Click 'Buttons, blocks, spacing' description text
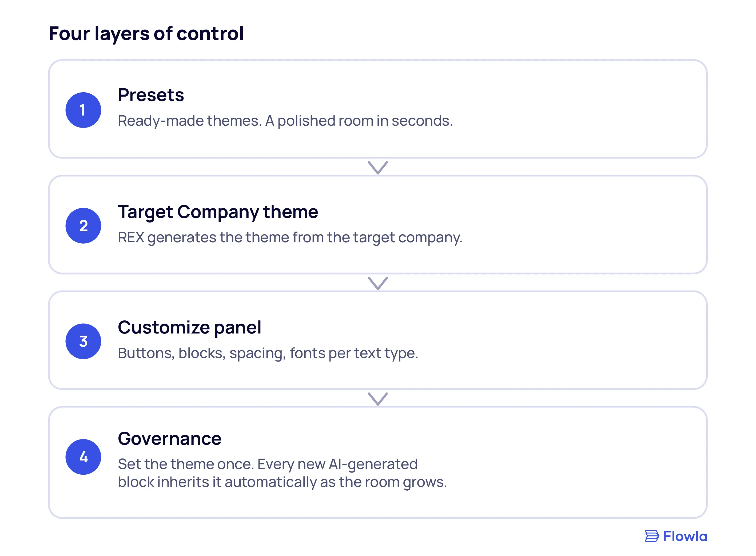756x556 pixels. 268,354
